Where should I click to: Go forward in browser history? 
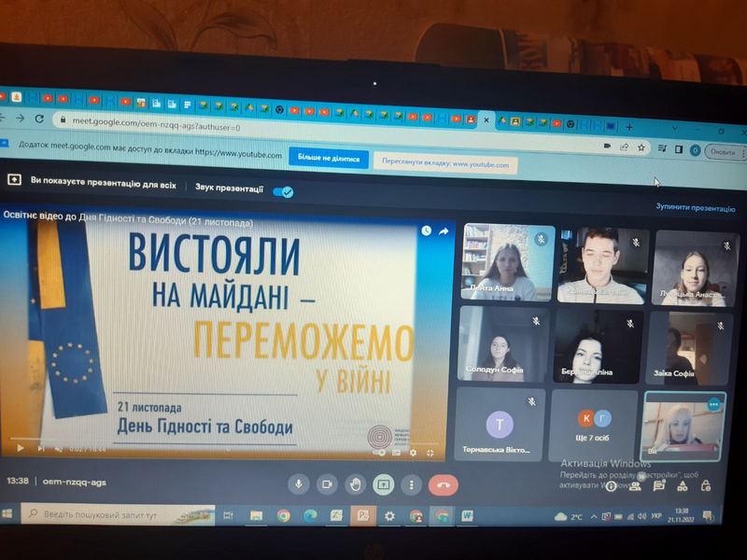pos(20,118)
